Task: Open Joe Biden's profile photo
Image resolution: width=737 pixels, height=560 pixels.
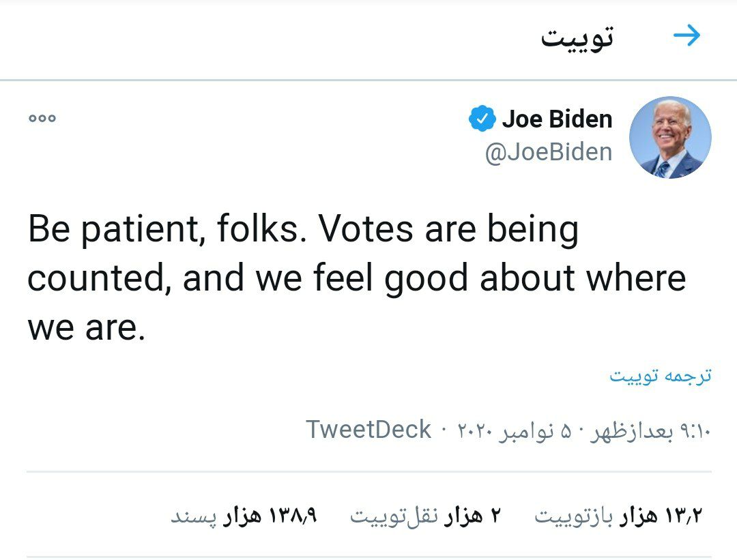Action: (670, 137)
